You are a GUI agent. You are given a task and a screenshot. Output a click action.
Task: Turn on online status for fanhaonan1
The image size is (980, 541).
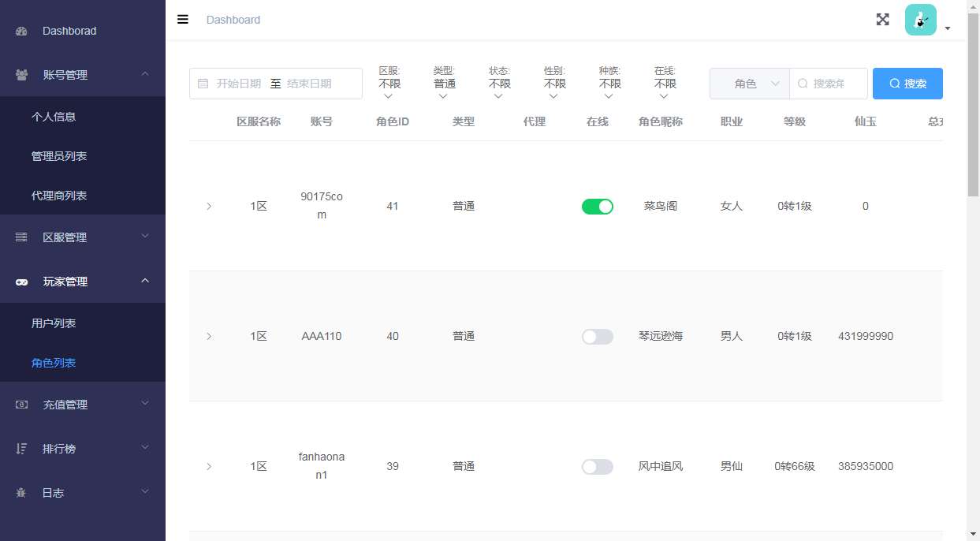(597, 466)
